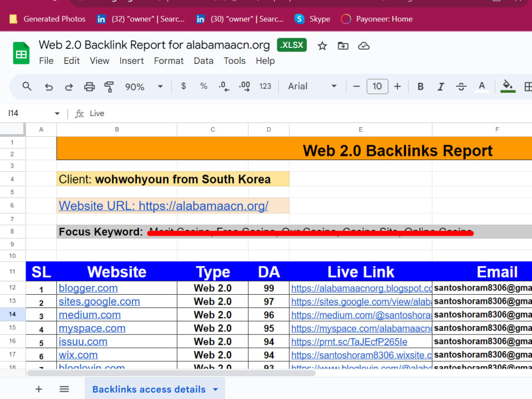Open the medium.com link
The image size is (532, 399).
click(x=89, y=315)
